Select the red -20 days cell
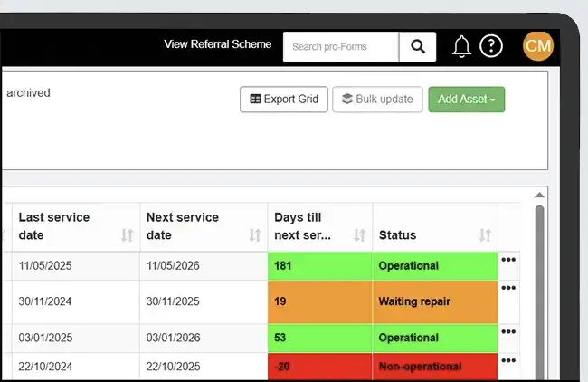This screenshot has width=588, height=382. [320, 367]
